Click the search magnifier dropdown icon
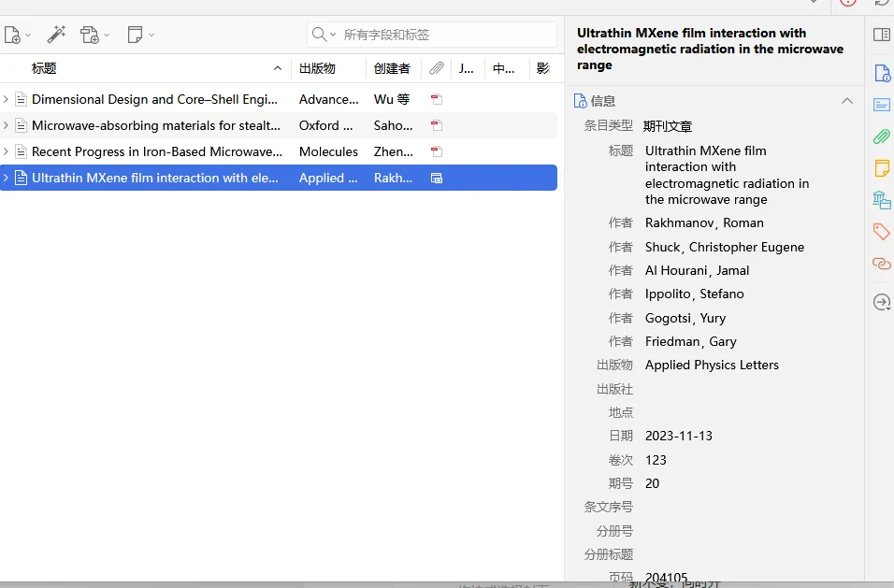This screenshot has height=588, width=894. pos(324,35)
